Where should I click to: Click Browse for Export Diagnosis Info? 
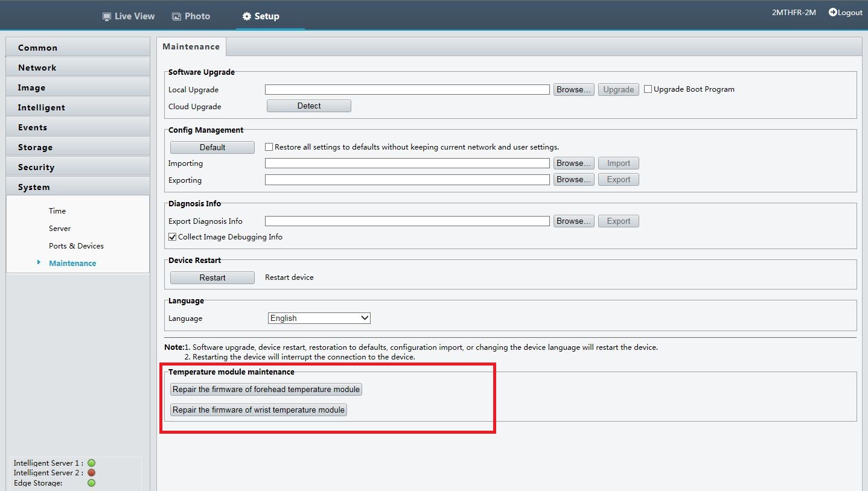pyautogui.click(x=574, y=221)
